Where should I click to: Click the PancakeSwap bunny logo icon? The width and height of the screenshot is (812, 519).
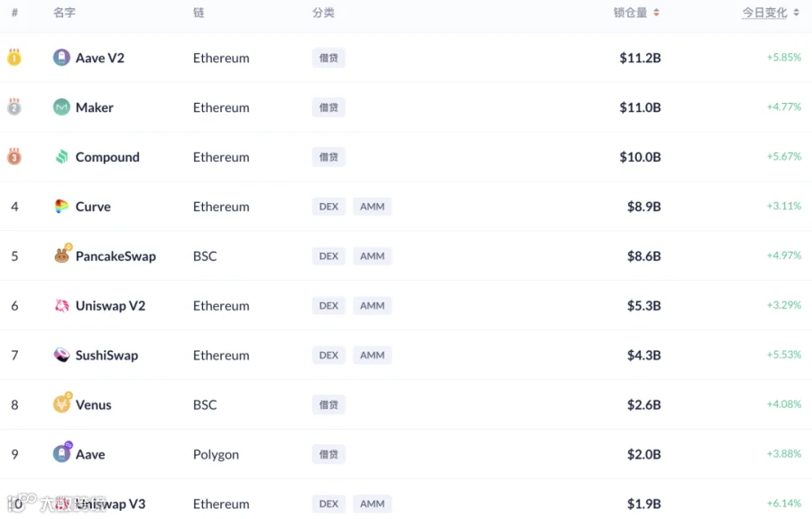(x=61, y=255)
